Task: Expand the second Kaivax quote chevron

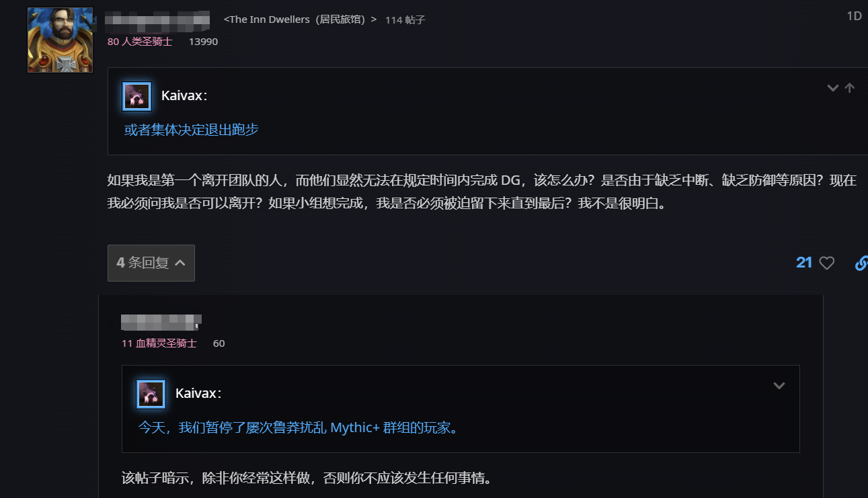Action: [x=779, y=386]
